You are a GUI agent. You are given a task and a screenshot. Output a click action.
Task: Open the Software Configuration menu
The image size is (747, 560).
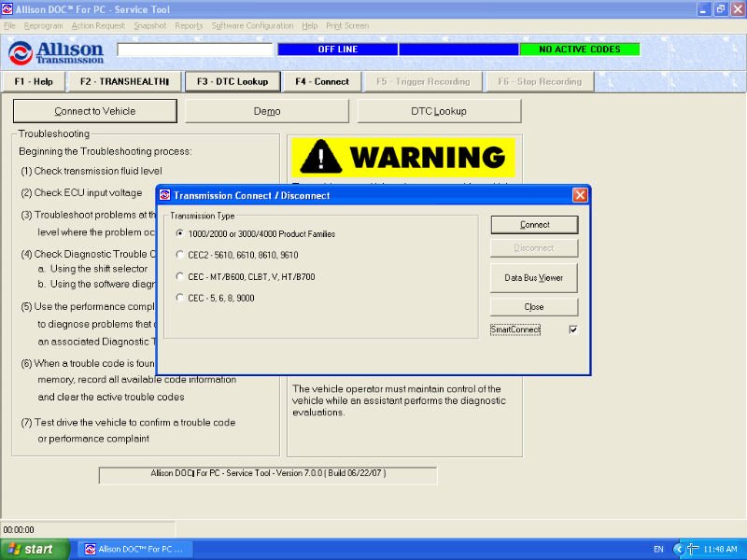coord(252,26)
